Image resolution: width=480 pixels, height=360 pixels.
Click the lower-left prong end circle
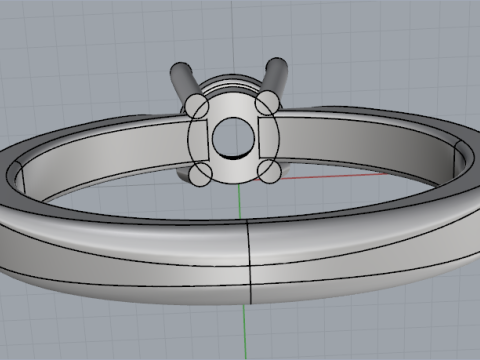[201, 173]
